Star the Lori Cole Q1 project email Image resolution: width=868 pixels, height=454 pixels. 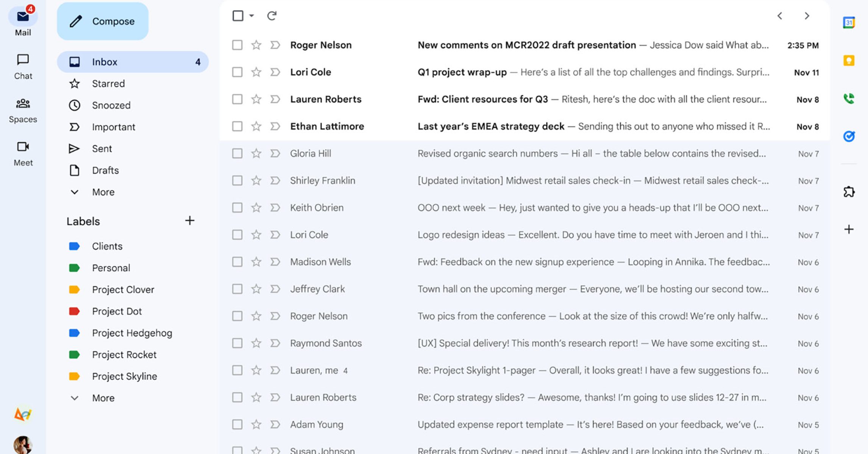point(256,72)
